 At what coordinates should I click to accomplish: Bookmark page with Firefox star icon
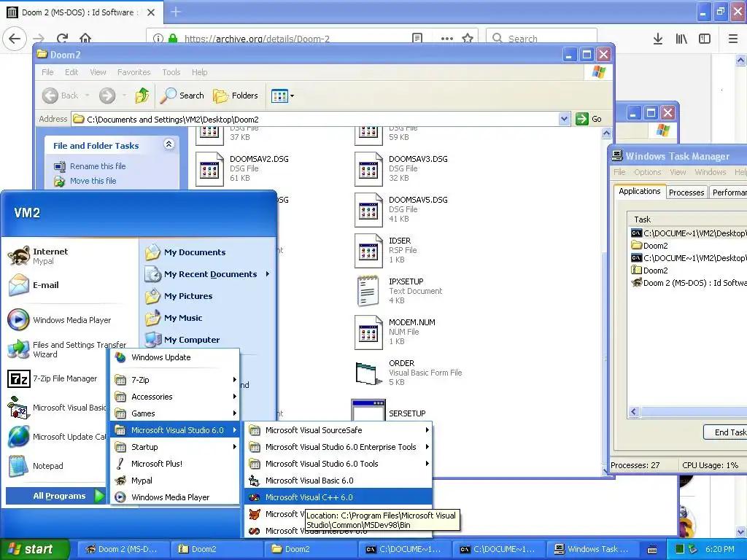pyautogui.click(x=468, y=38)
